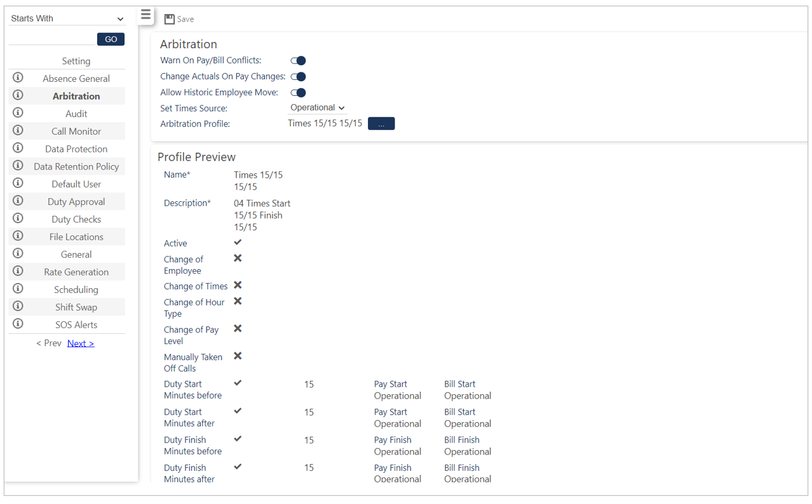Open Arbitration Profile ellipsis picker
This screenshot has height=504, width=812.
coord(381,124)
